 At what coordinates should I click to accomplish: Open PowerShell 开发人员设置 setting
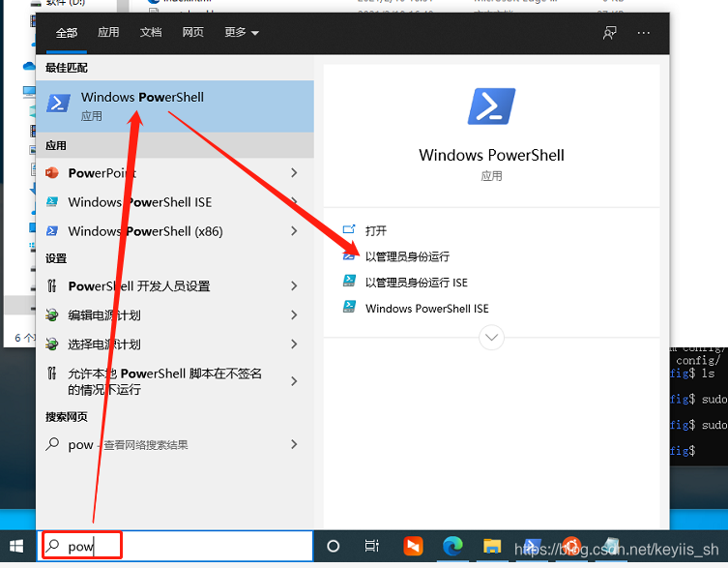point(175,285)
